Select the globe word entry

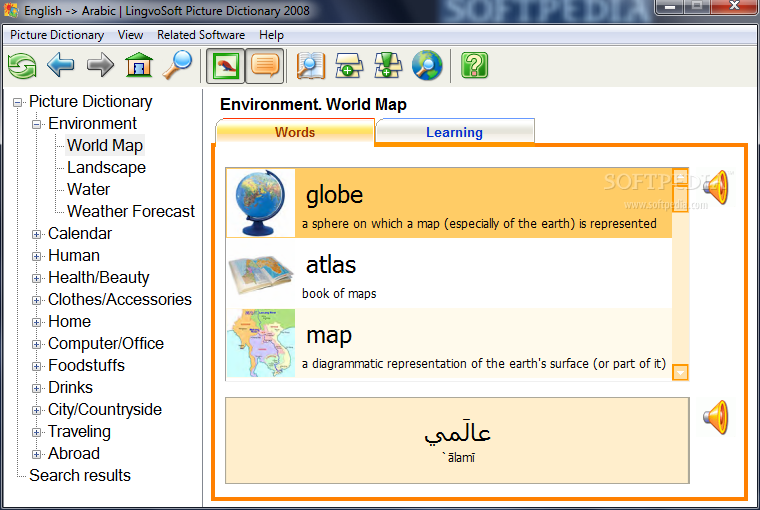pos(449,203)
